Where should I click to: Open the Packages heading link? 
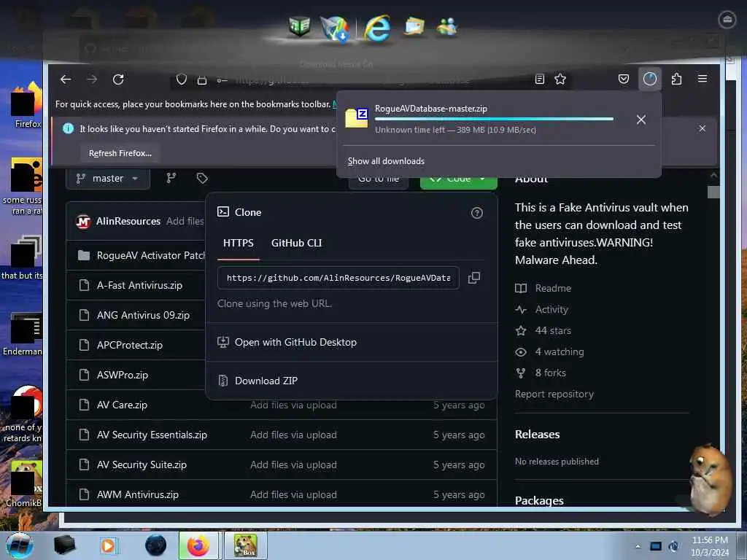[539, 500]
